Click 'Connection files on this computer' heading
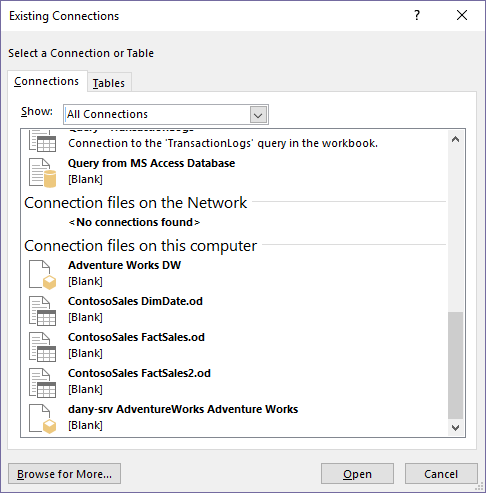Image resolution: width=486 pixels, height=493 pixels. tap(140, 246)
